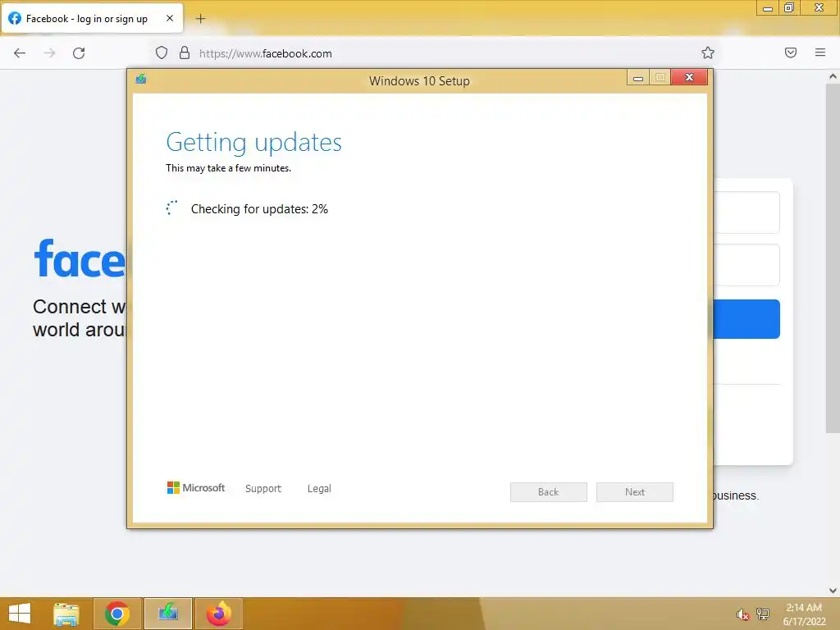Reload the Facebook page
Image resolution: width=840 pixels, height=630 pixels.
(79, 53)
